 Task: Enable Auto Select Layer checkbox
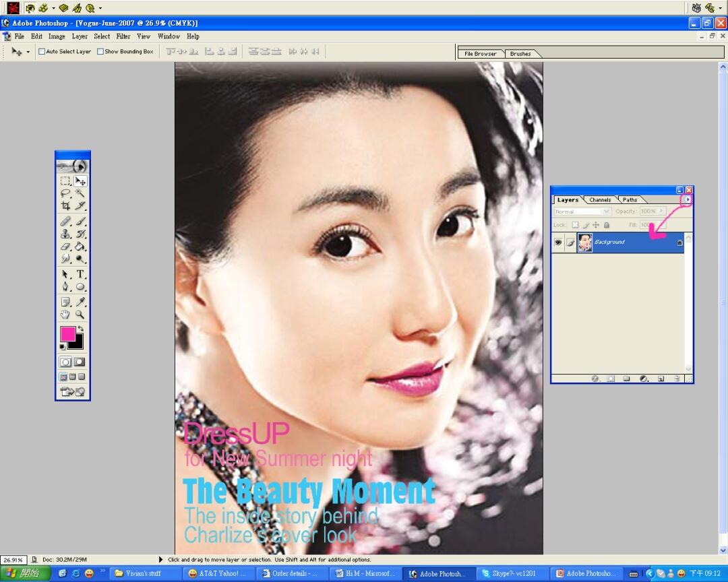tap(42, 51)
